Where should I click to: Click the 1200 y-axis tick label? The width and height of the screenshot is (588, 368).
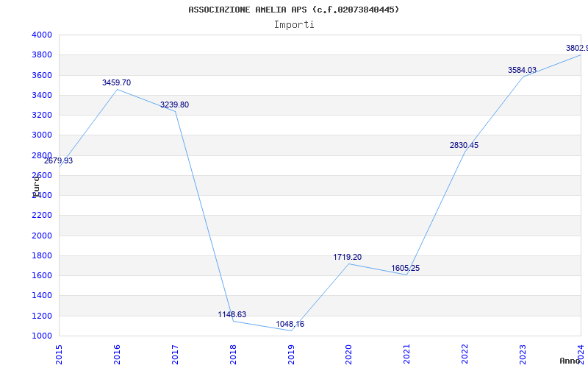point(41,316)
